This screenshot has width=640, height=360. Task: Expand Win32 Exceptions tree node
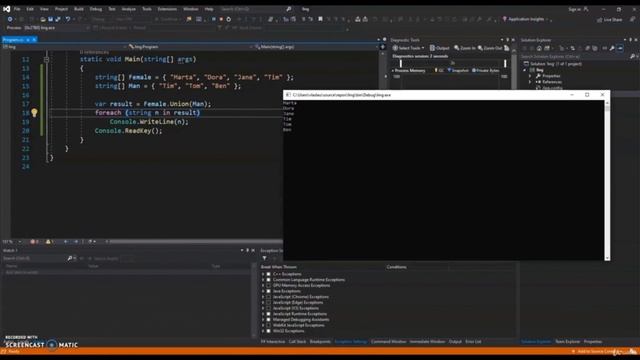pyautogui.click(x=263, y=331)
